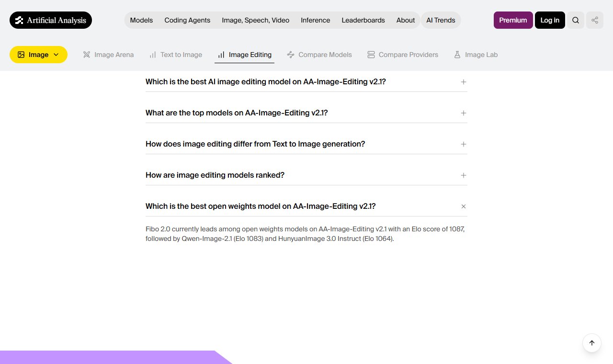Click the answer text starting "Fibo 2.0 currently leads"
The width and height of the screenshot is (613, 364).
coord(305,234)
